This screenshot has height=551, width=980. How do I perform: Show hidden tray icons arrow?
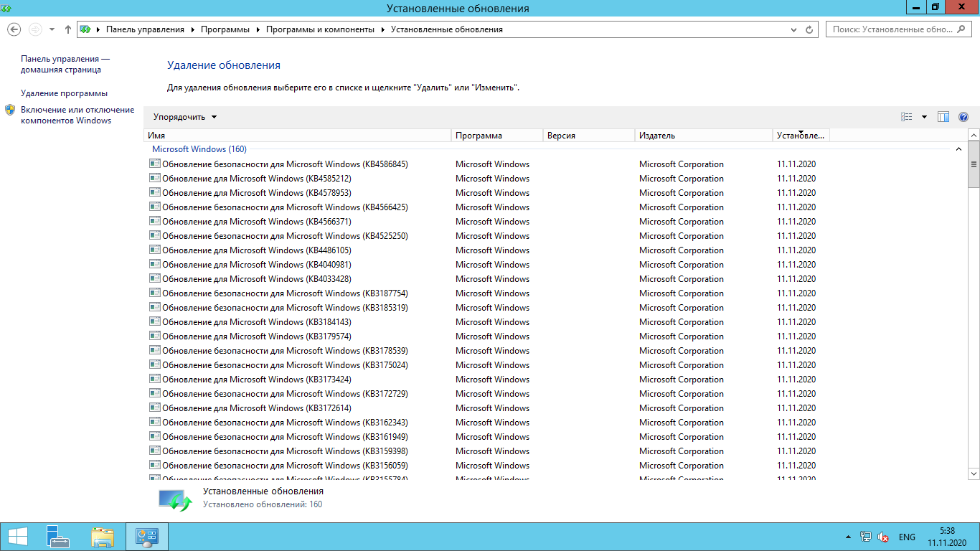[849, 537]
